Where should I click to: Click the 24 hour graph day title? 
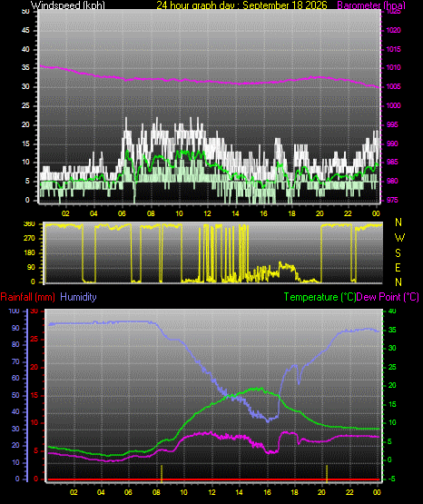point(241,5)
